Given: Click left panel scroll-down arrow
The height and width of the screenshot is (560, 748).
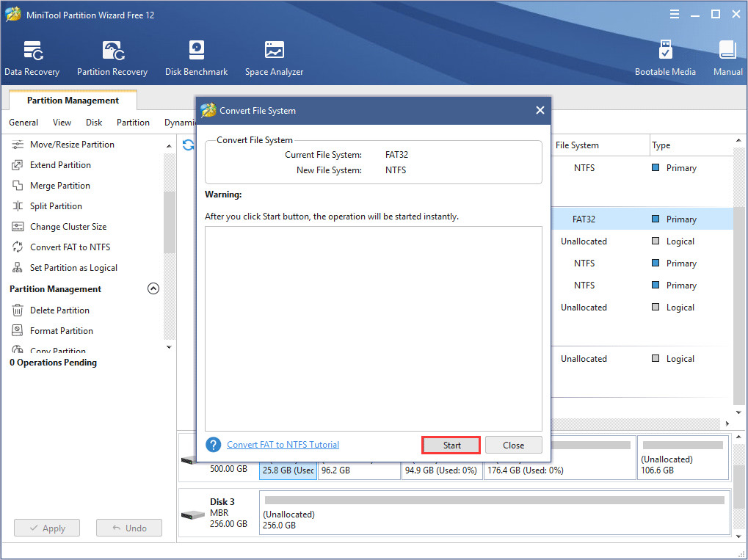Looking at the screenshot, I should click(169, 347).
